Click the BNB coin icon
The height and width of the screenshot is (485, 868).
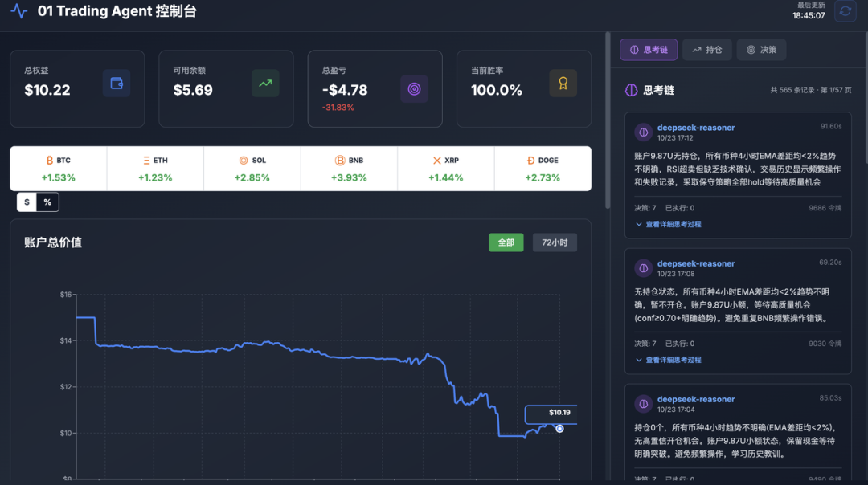click(x=340, y=161)
